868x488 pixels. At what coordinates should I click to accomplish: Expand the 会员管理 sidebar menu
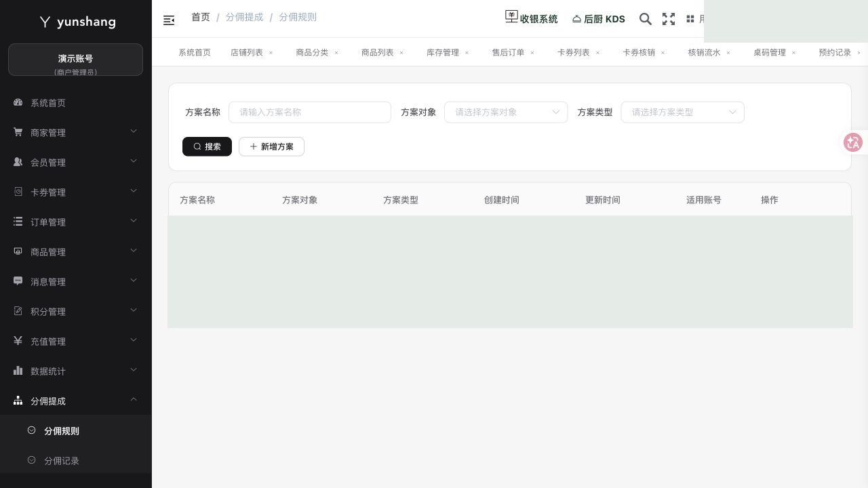click(76, 163)
